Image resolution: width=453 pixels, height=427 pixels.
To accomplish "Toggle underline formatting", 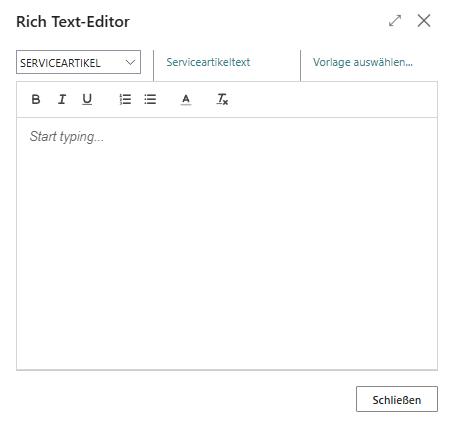I will [87, 99].
